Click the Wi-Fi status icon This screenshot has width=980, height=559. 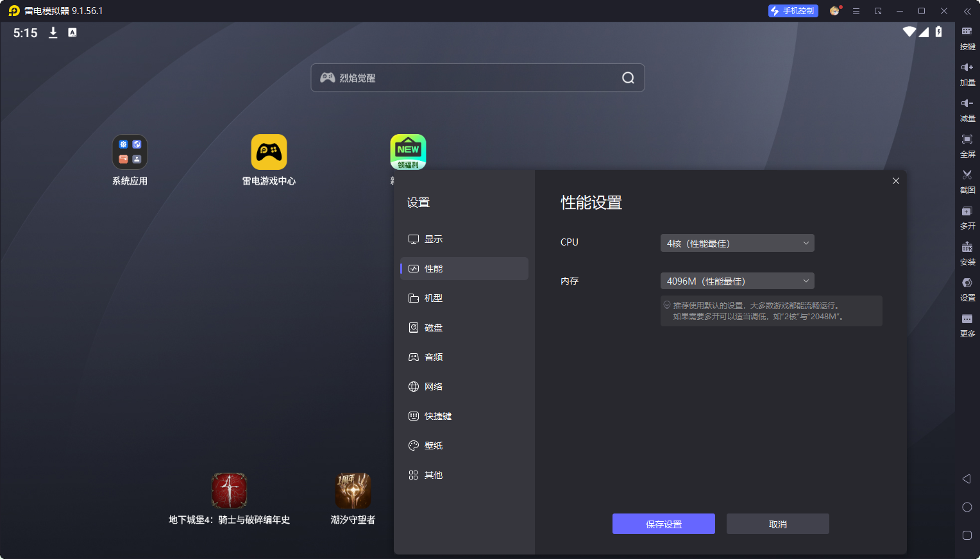(x=909, y=31)
